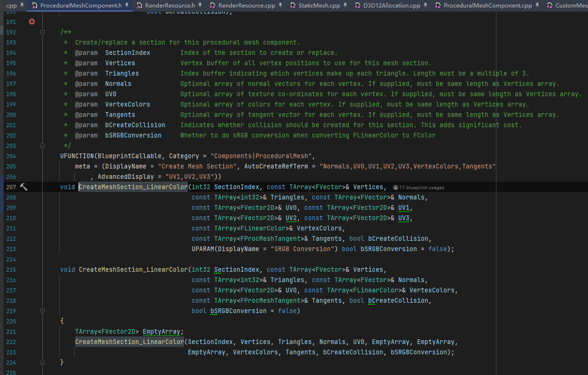This screenshot has height=375, width=588.
Task: Click CreateMeshSection_LinearColor overload name on line 215
Action: coord(133,269)
